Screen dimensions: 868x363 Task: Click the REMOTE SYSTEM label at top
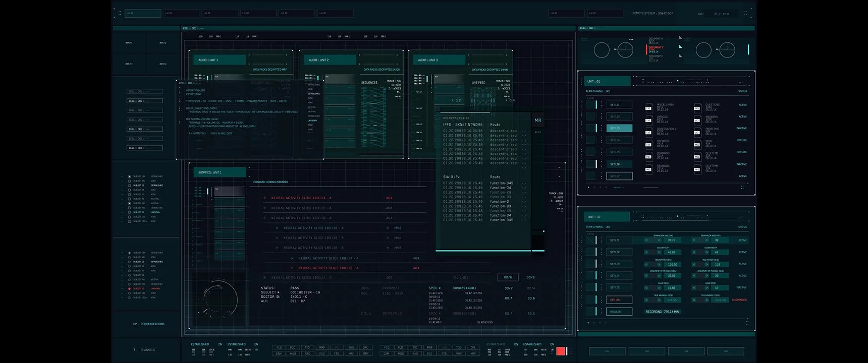[653, 14]
